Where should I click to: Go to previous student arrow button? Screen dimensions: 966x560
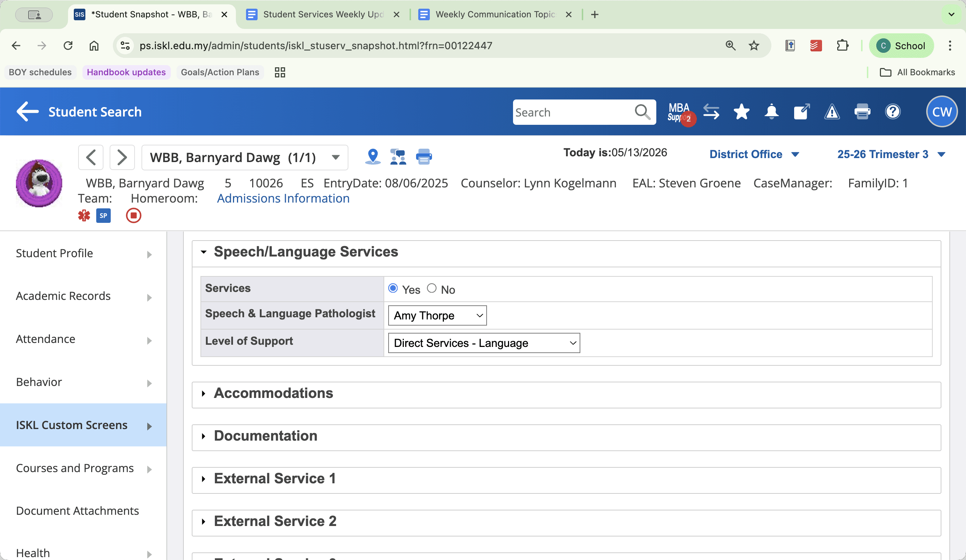pyautogui.click(x=91, y=157)
